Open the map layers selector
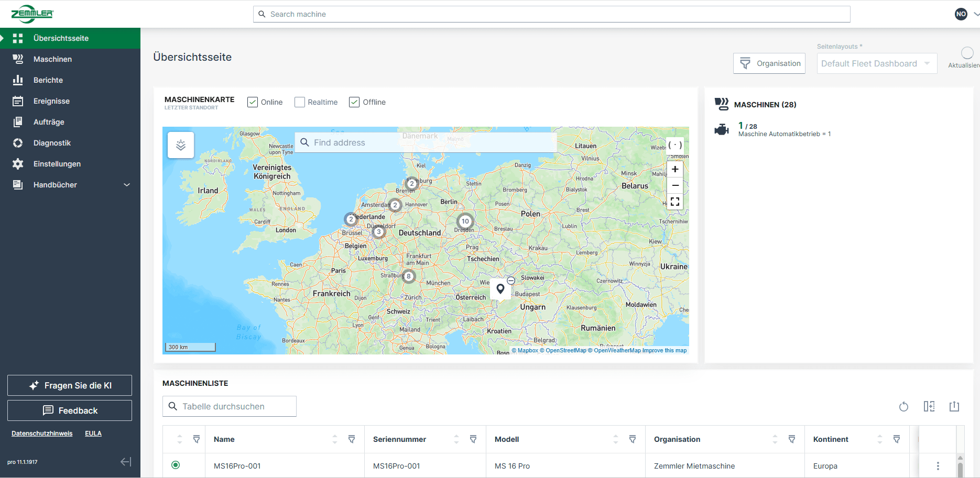The image size is (980, 478). [x=181, y=145]
